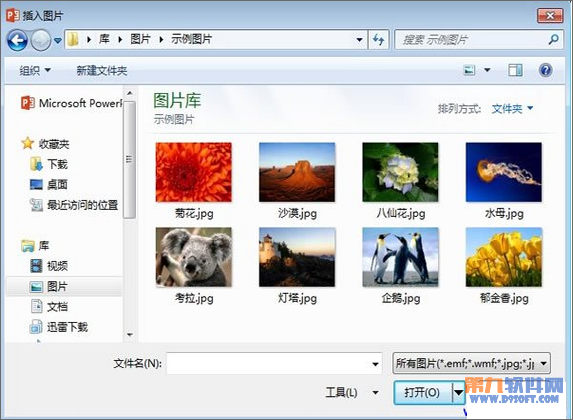Click the navigation pane scrollbar thumb

click(x=129, y=159)
